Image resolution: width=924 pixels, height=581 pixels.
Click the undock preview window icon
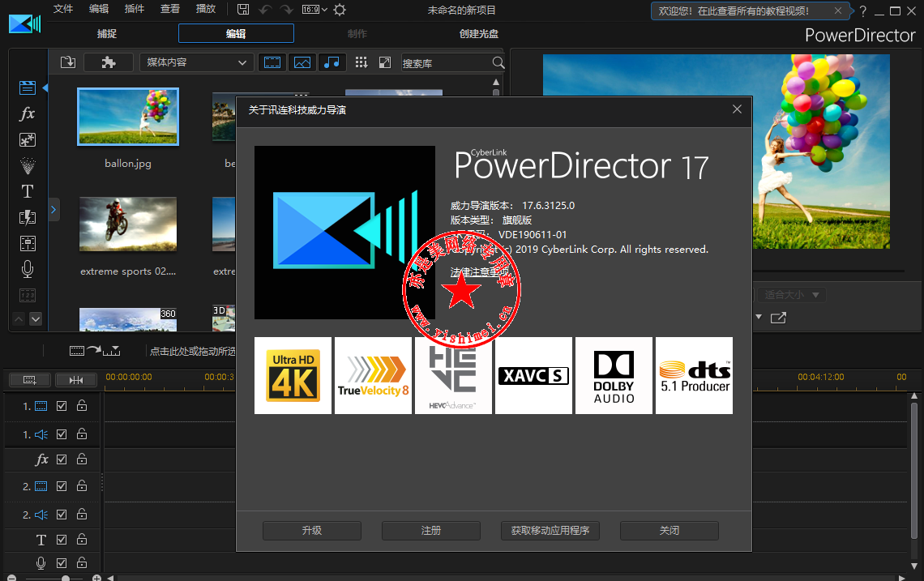(778, 318)
